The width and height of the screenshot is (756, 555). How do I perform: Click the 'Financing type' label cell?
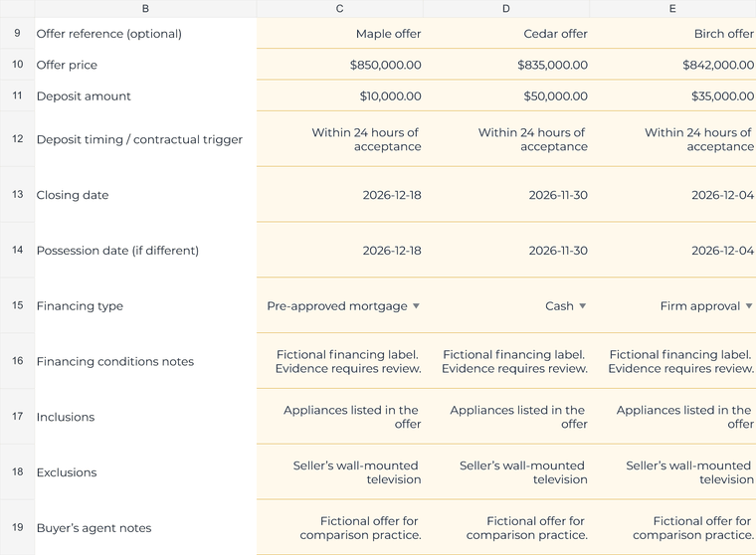[x=145, y=305]
